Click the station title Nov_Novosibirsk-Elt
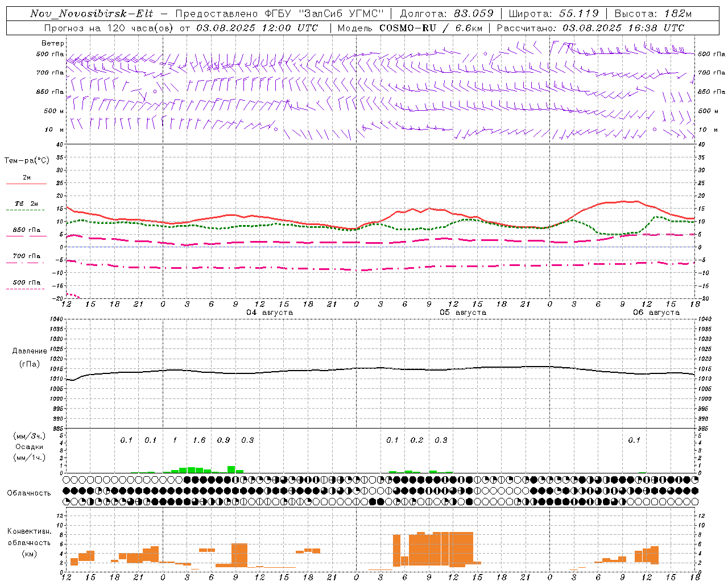Image resolution: width=728 pixels, height=582 pixels. point(92,14)
